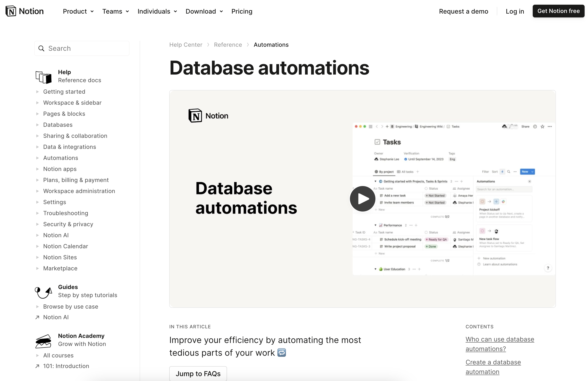The image size is (588, 381).
Task: Open Notion Sites in the sidebar
Action: tap(60, 257)
